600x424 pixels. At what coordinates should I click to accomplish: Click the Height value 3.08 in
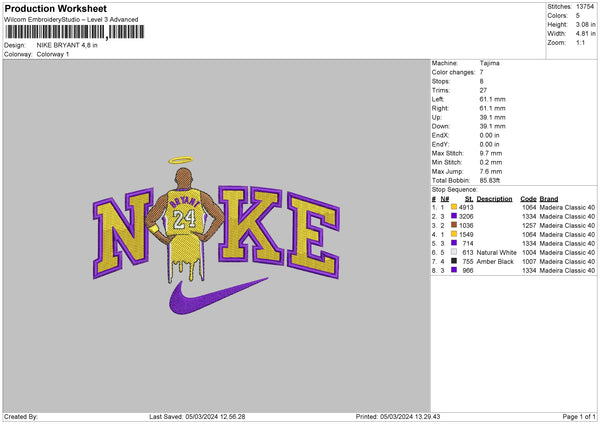(x=585, y=24)
